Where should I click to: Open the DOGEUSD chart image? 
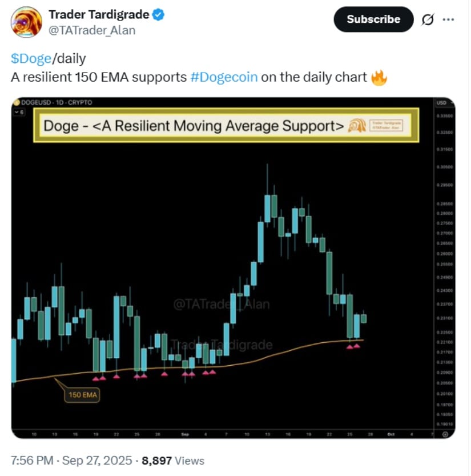pyautogui.click(x=234, y=268)
